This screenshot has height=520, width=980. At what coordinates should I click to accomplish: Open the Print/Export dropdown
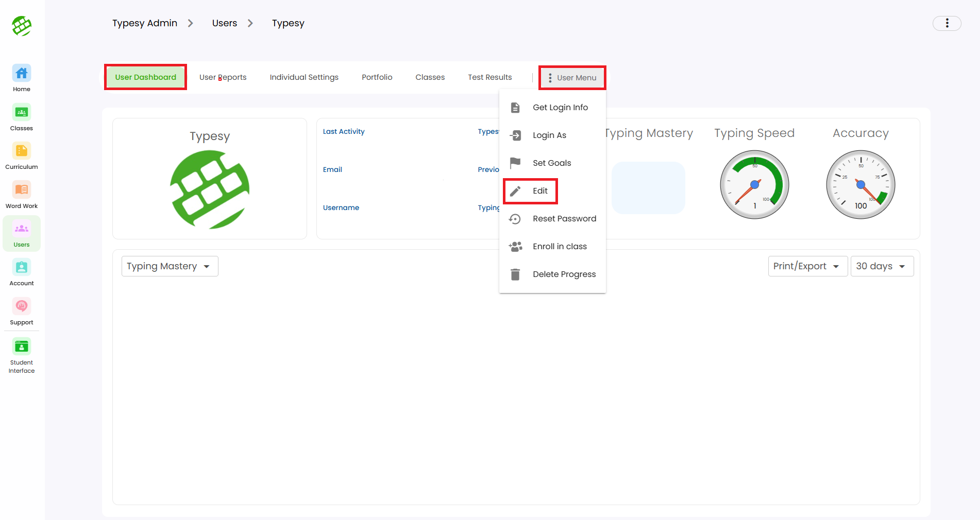807,266
